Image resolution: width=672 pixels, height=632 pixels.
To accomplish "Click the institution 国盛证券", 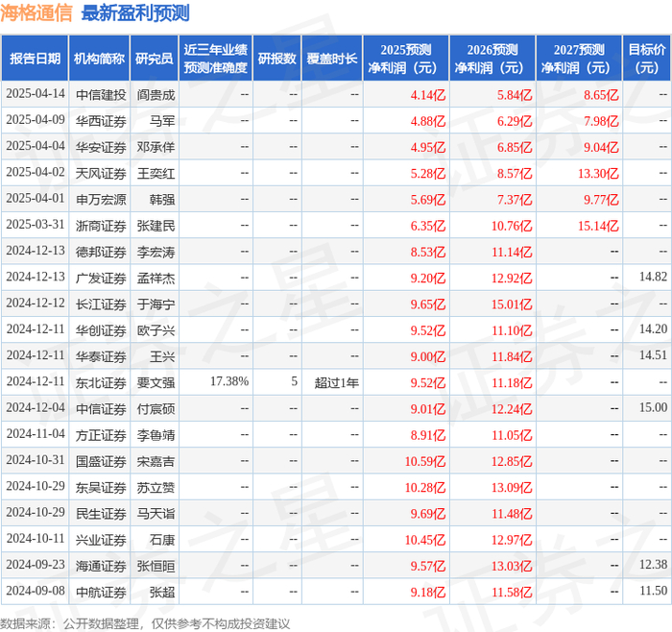I will [x=101, y=461].
